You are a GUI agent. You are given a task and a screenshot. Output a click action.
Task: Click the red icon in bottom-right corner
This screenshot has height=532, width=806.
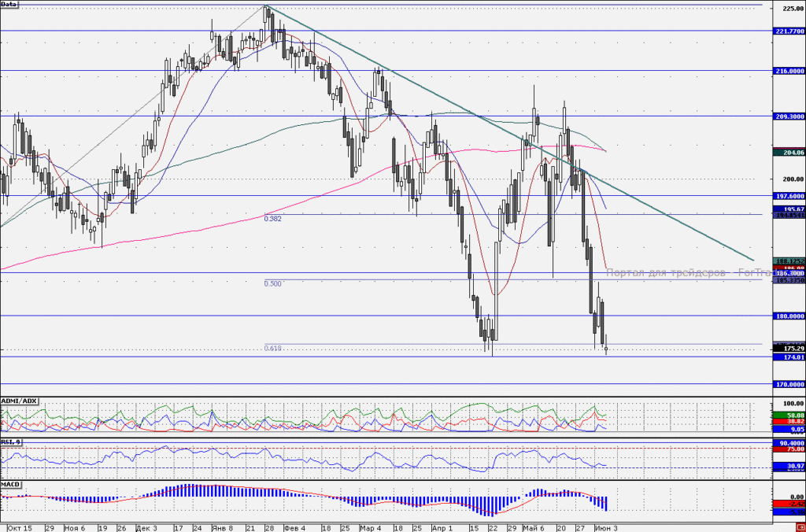point(800,528)
